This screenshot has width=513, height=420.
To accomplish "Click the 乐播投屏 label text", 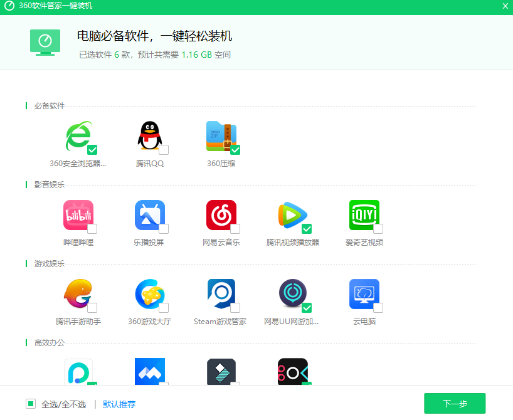I will tap(149, 243).
